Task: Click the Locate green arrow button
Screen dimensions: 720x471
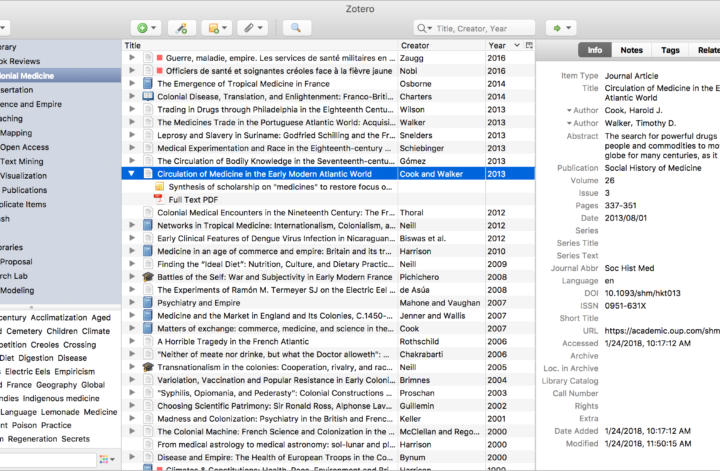Action: [x=561, y=28]
